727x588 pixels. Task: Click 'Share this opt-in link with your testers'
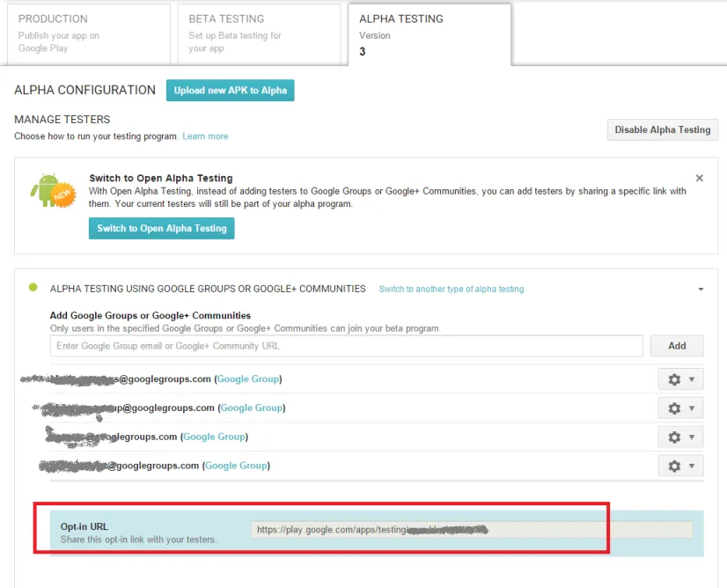pyautogui.click(x=138, y=540)
